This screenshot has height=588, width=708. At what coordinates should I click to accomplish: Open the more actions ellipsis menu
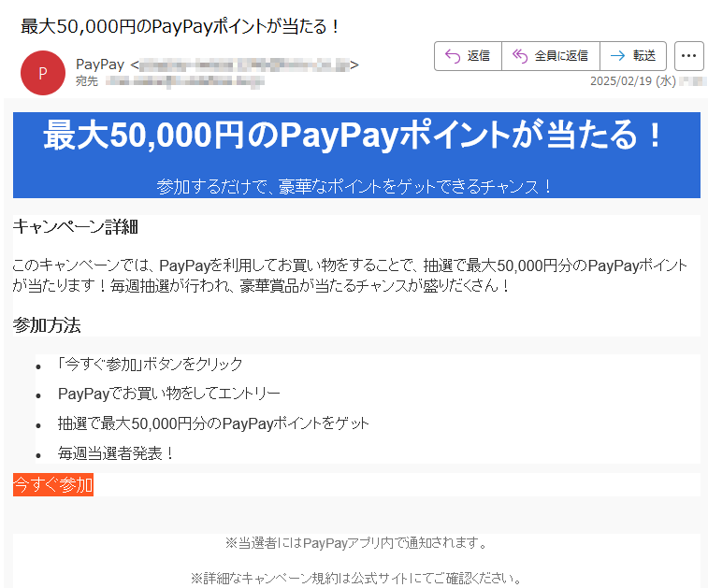pos(688,56)
